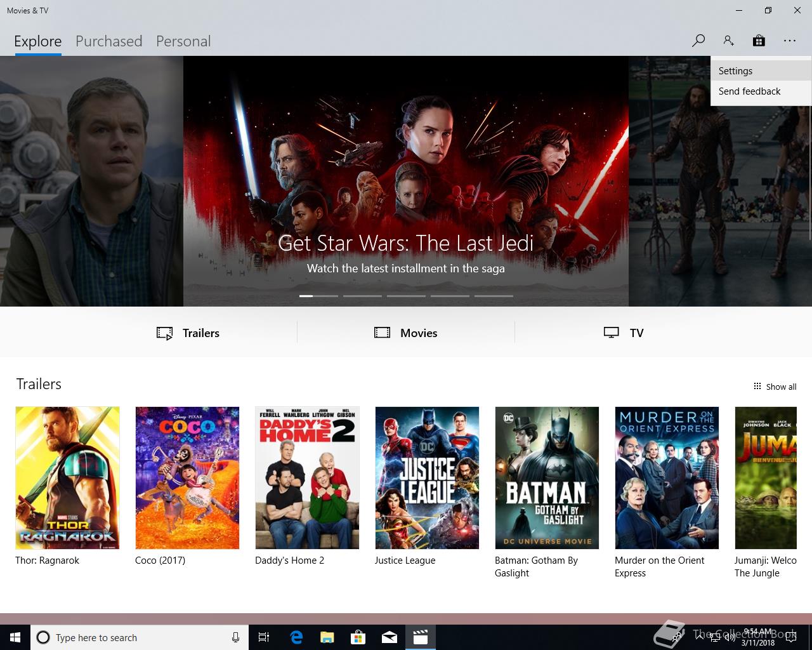Open the TV category button
This screenshot has height=650, width=812.
624,333
